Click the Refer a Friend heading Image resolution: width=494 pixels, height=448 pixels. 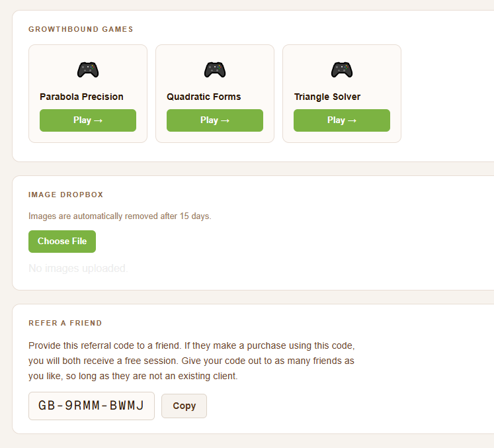point(65,323)
